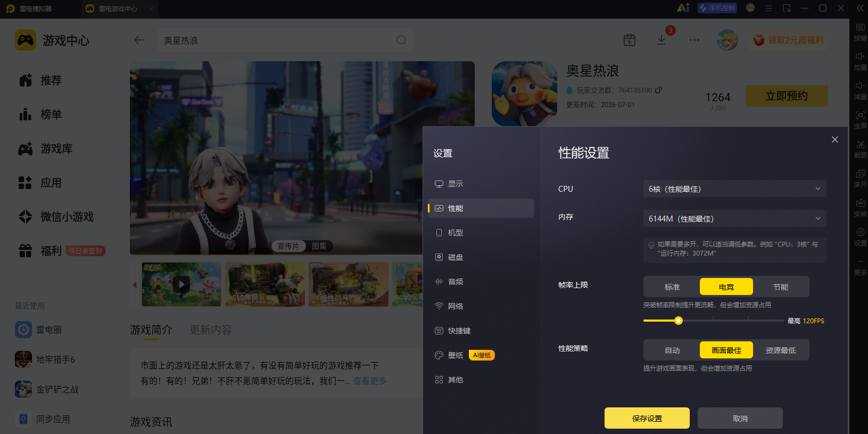Open the 应用 apps section

[40, 183]
